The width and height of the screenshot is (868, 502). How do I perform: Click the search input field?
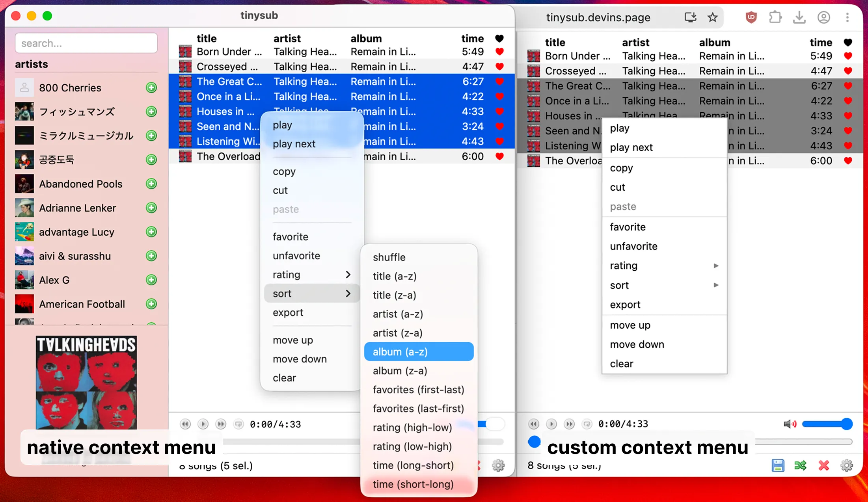(x=86, y=43)
